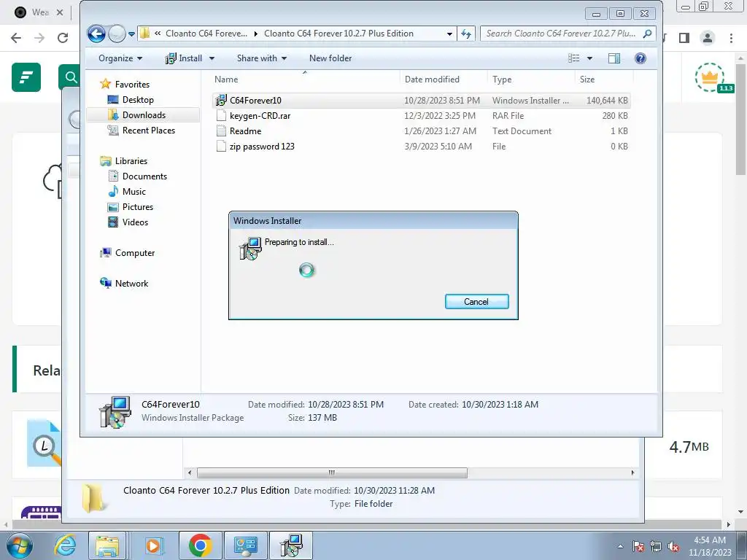This screenshot has height=560, width=747.
Task: Show hidden tray icons arrow
Action: click(620, 546)
